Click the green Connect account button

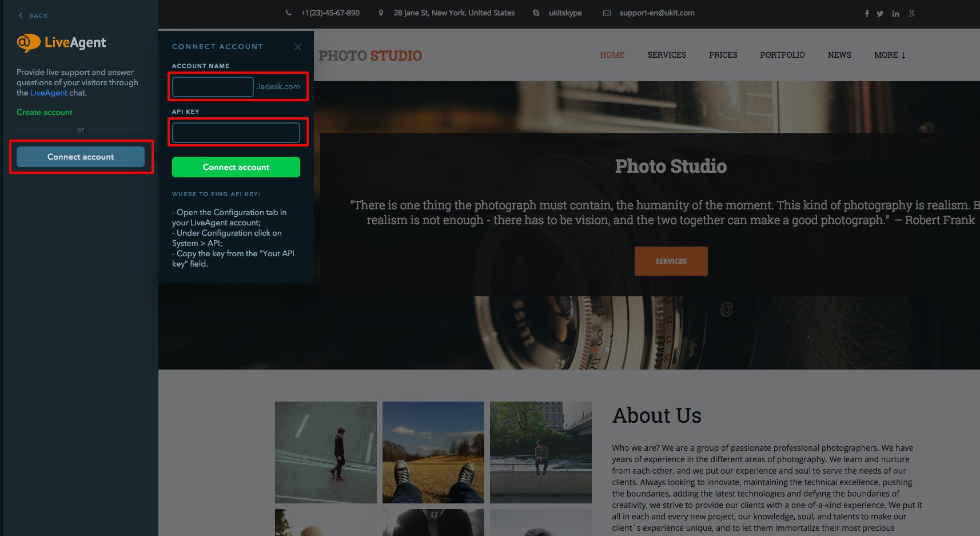(236, 167)
